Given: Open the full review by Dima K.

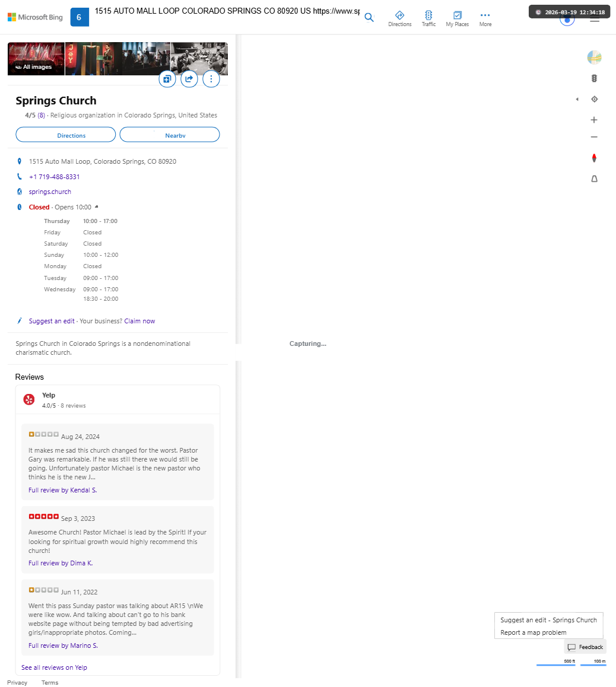Looking at the screenshot, I should (x=61, y=563).
